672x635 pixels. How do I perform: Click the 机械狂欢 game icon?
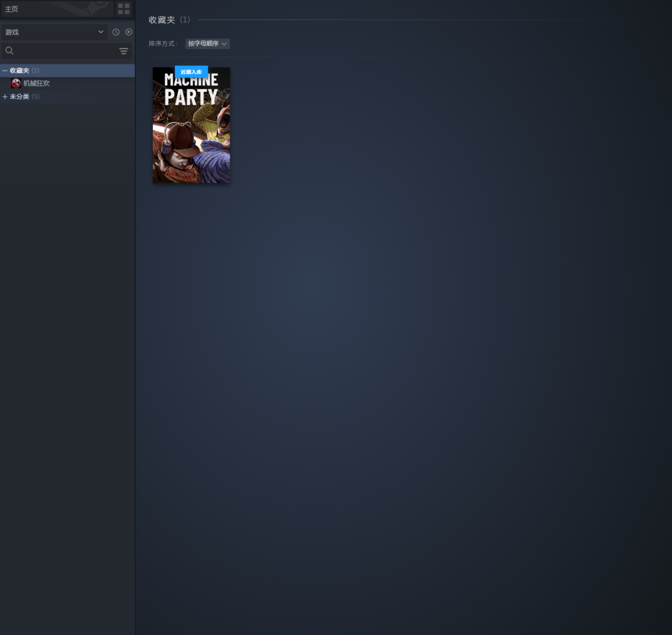click(16, 83)
